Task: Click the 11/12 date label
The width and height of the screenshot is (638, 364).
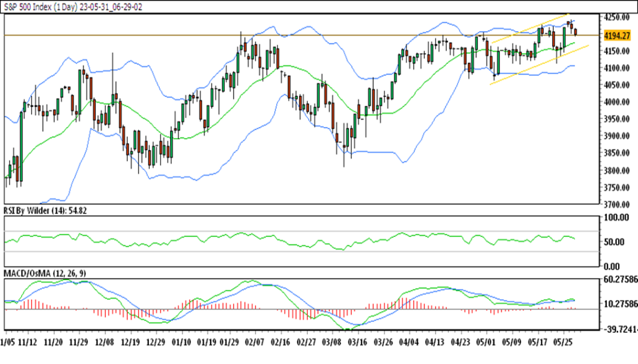Action: pos(27,342)
